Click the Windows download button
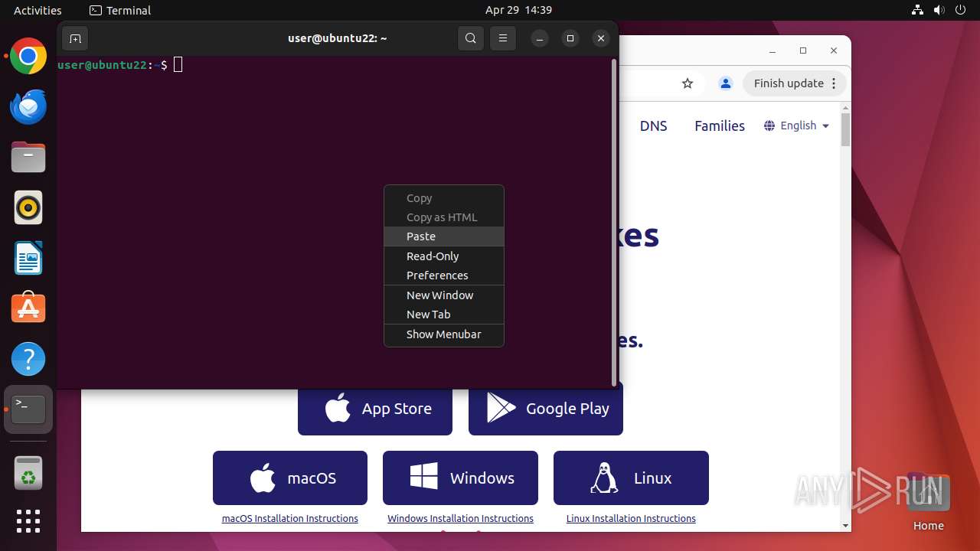 pyautogui.click(x=460, y=478)
